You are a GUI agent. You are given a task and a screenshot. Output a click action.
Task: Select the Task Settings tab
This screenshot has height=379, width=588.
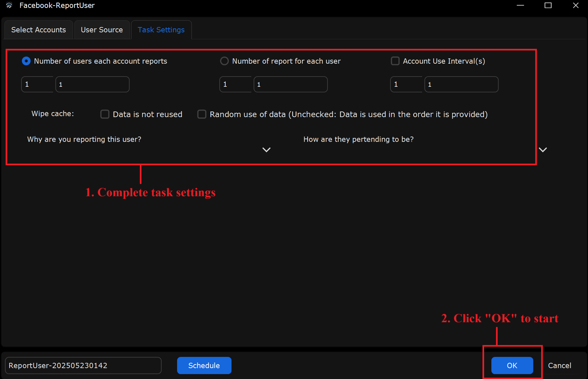pos(161,30)
